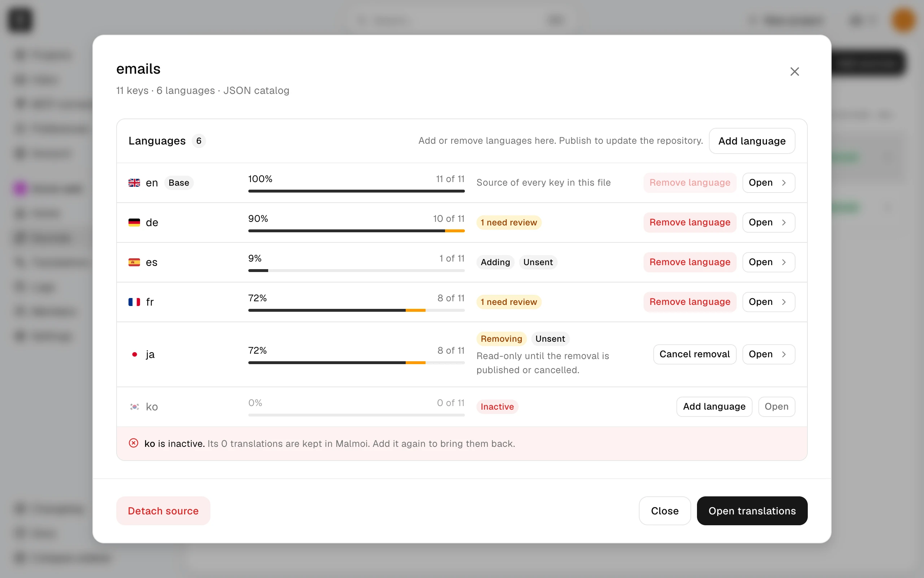924x578 pixels.
Task: Click the Open button for ko
Action: tap(777, 407)
